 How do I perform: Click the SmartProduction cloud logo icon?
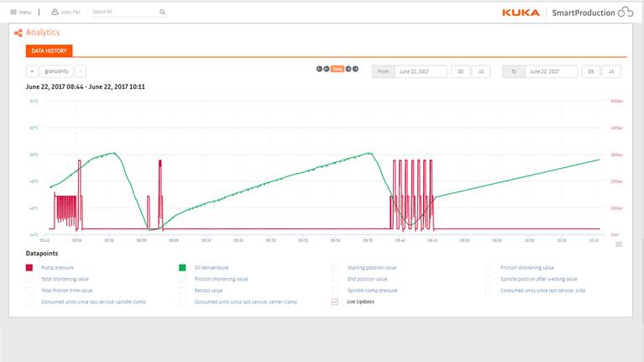tap(626, 12)
